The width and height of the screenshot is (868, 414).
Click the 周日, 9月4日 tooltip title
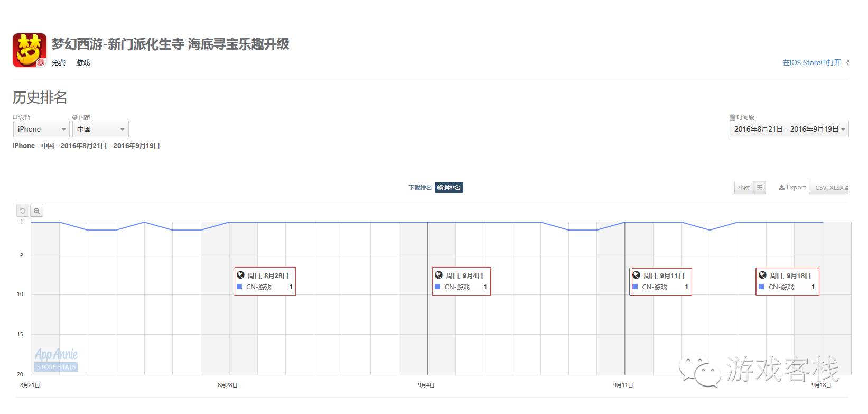coord(464,275)
